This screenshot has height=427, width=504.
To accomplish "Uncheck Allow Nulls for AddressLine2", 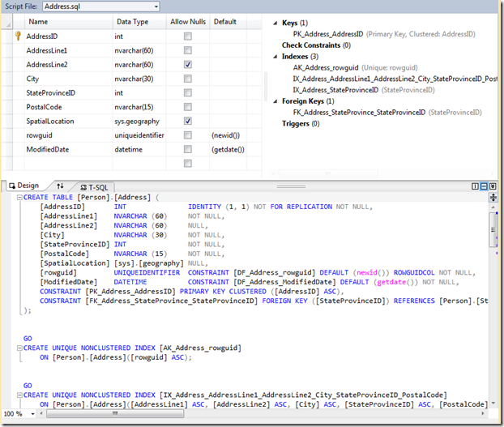I will coord(188,65).
